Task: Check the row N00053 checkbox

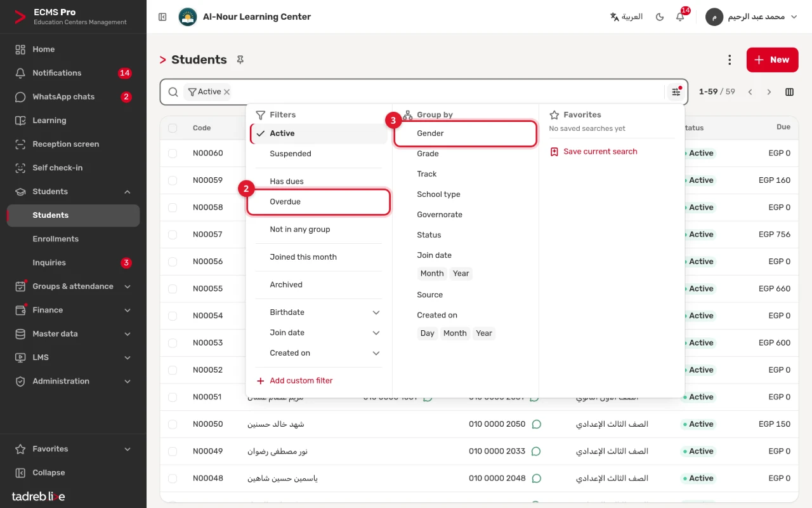Action: pyautogui.click(x=173, y=343)
